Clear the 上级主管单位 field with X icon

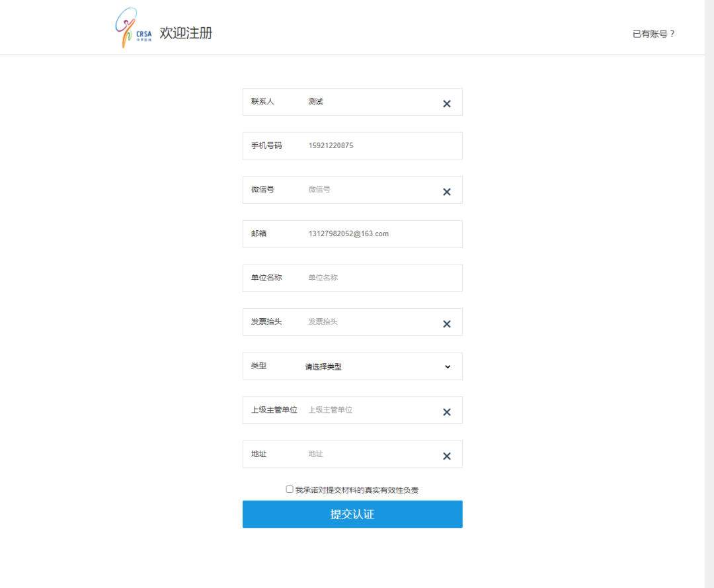pyautogui.click(x=446, y=412)
